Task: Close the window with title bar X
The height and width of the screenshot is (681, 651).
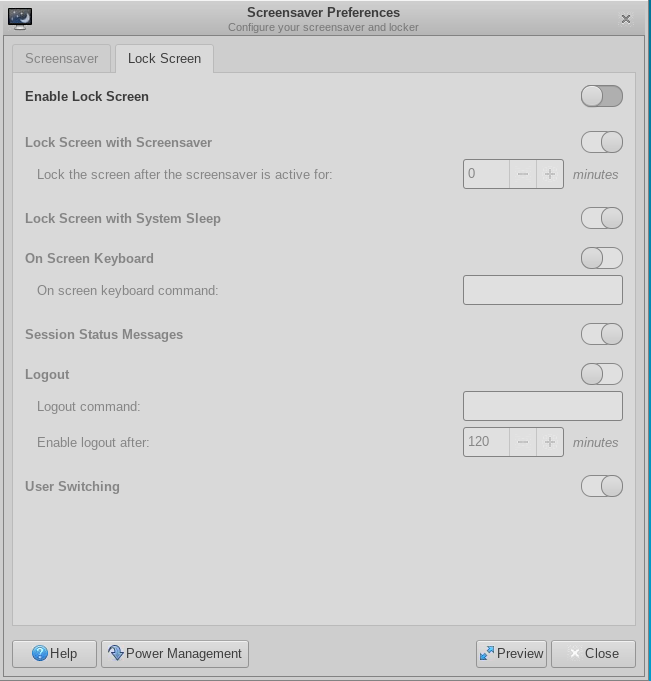Action: pyautogui.click(x=626, y=19)
